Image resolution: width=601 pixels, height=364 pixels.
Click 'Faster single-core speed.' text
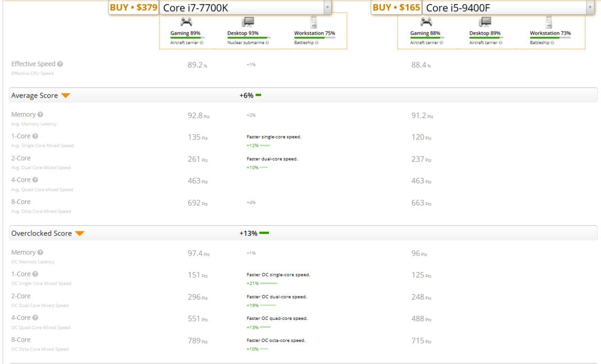tap(274, 137)
